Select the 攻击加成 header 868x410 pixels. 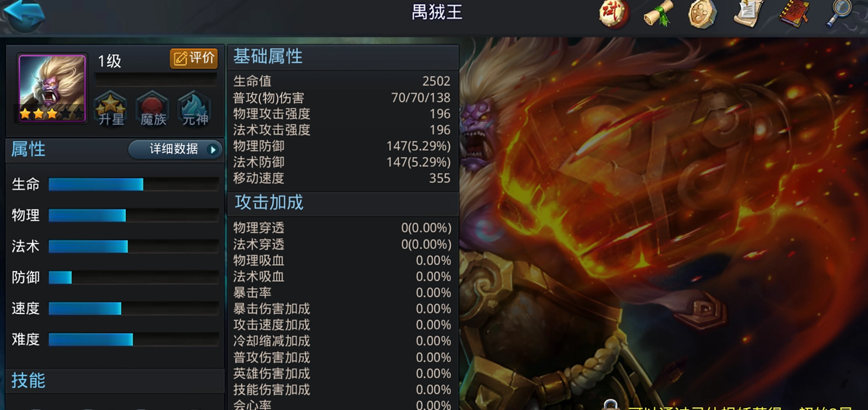click(x=269, y=202)
